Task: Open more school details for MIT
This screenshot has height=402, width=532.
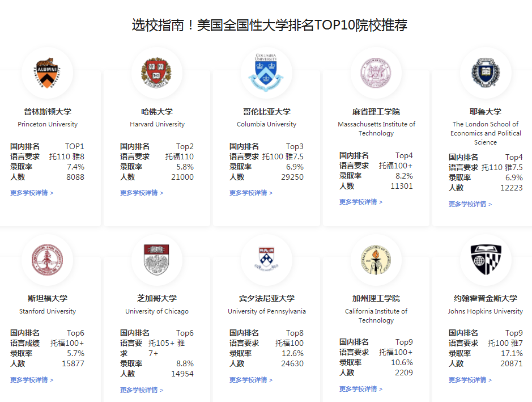Action: [361, 202]
